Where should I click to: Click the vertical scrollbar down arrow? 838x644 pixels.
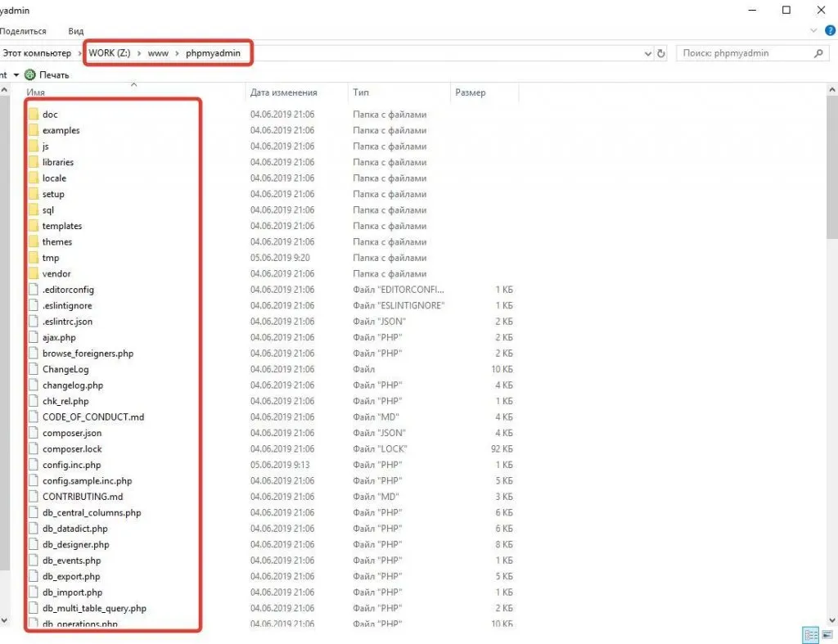(4, 619)
